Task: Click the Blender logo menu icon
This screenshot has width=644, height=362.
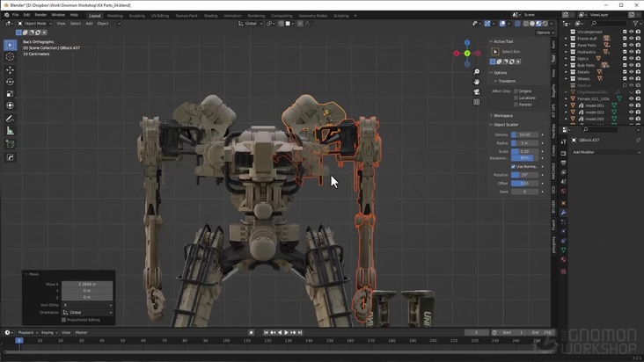Action: coord(6,15)
